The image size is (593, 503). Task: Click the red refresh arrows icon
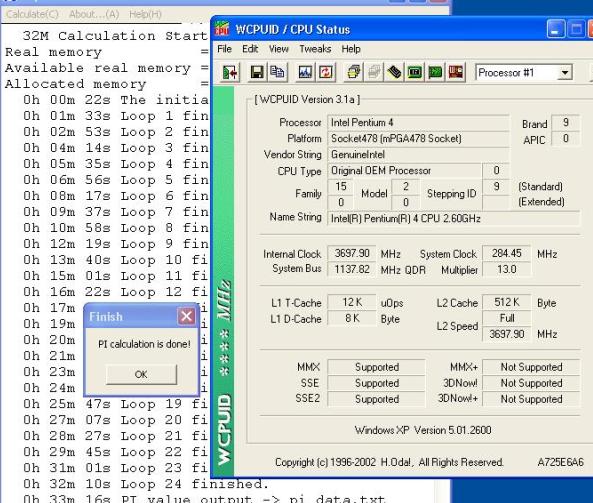(x=325, y=72)
